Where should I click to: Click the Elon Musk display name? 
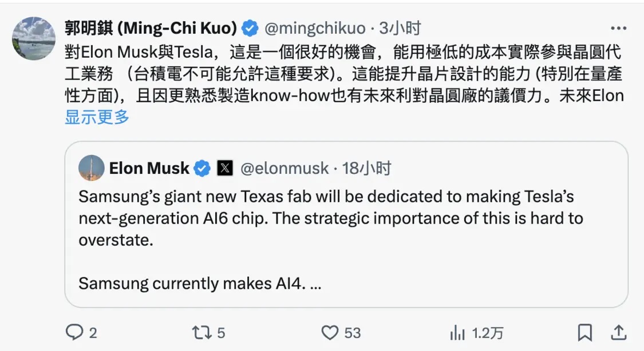[149, 168]
